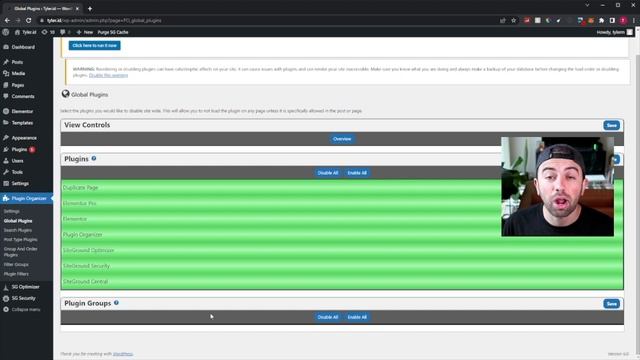Open Settings submenu under Plugin Organizer

pos(11,211)
